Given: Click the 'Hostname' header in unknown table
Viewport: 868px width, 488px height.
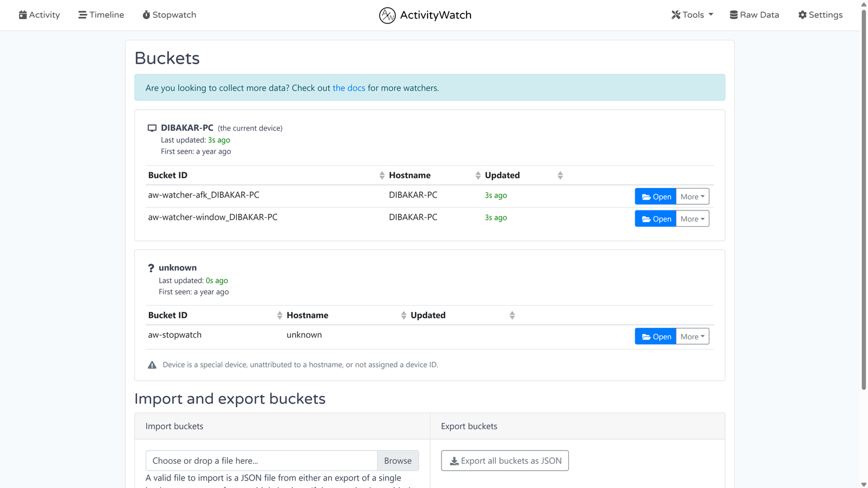Looking at the screenshot, I should pos(307,315).
